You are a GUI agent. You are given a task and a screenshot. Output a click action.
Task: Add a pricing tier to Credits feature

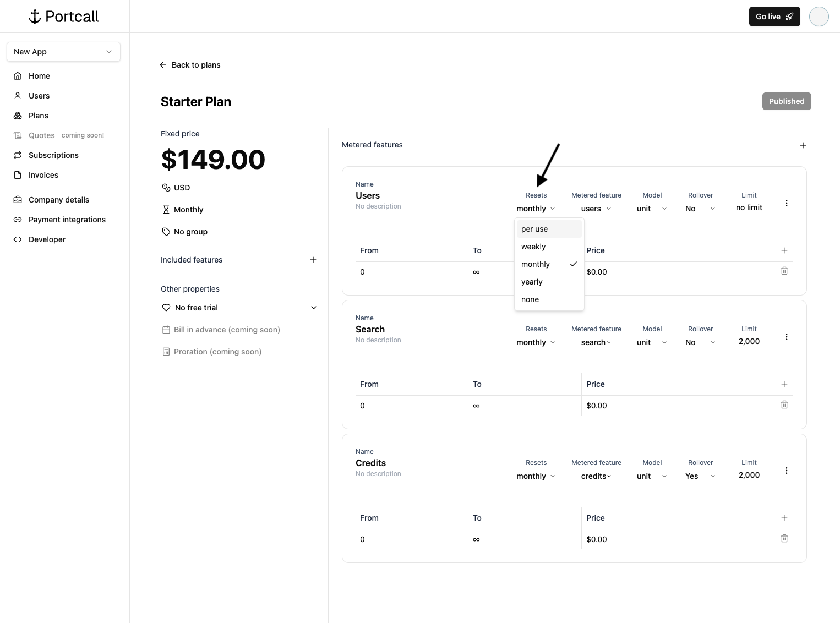[x=784, y=518]
